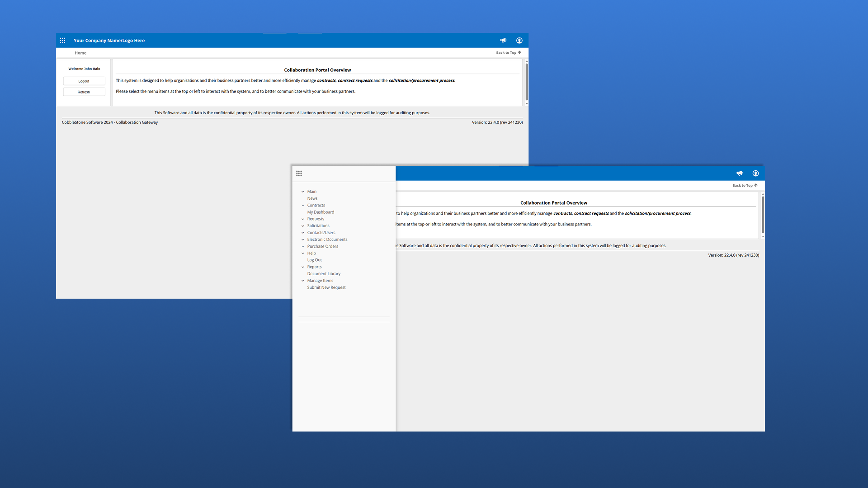Expand the Help chevron
The image size is (868, 488).
(x=303, y=253)
